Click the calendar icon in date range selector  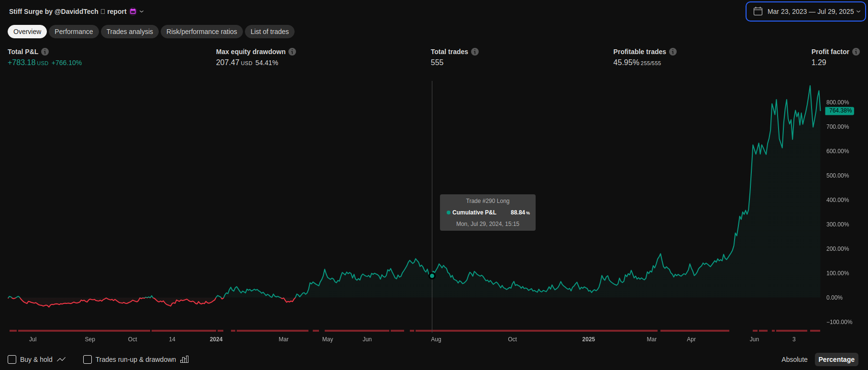758,11
